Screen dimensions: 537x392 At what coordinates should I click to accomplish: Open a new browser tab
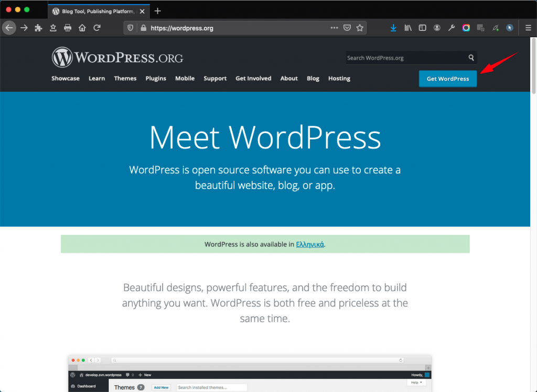(x=157, y=12)
